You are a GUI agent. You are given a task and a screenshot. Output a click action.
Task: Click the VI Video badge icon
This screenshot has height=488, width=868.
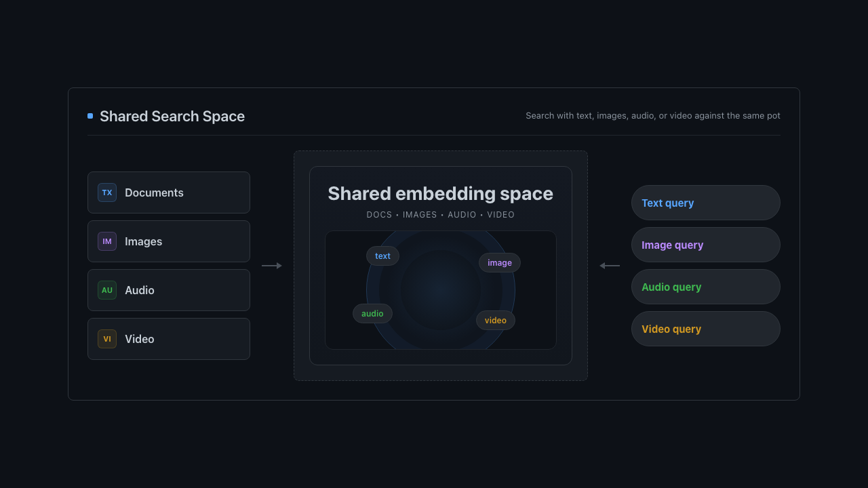pos(106,339)
